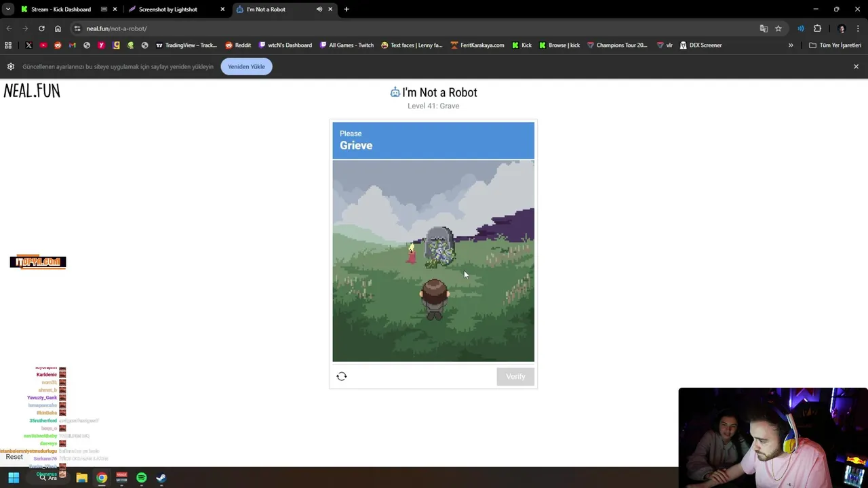Click the gravestone in the pixel scene
Screen dimensions: 868x488
[439, 245]
